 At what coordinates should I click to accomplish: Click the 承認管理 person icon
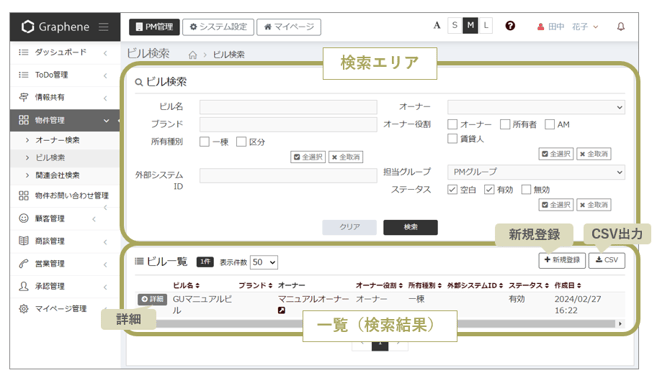(x=24, y=286)
